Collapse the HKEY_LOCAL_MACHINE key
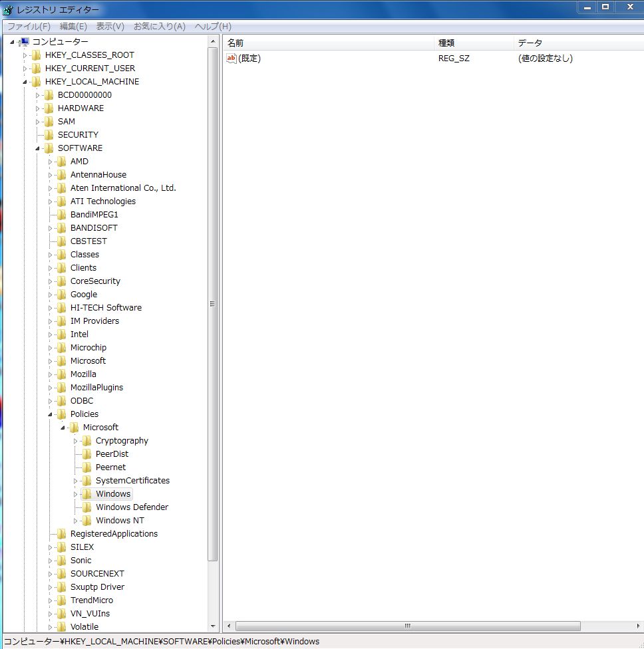This screenshot has height=649, width=644. 25,82
